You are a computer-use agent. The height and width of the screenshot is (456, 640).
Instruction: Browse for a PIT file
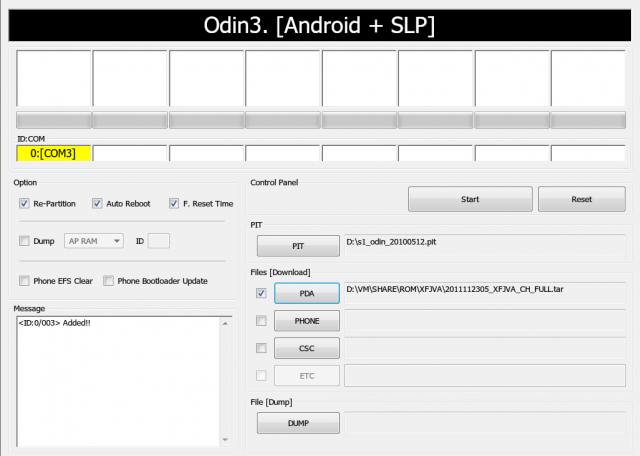(298, 246)
